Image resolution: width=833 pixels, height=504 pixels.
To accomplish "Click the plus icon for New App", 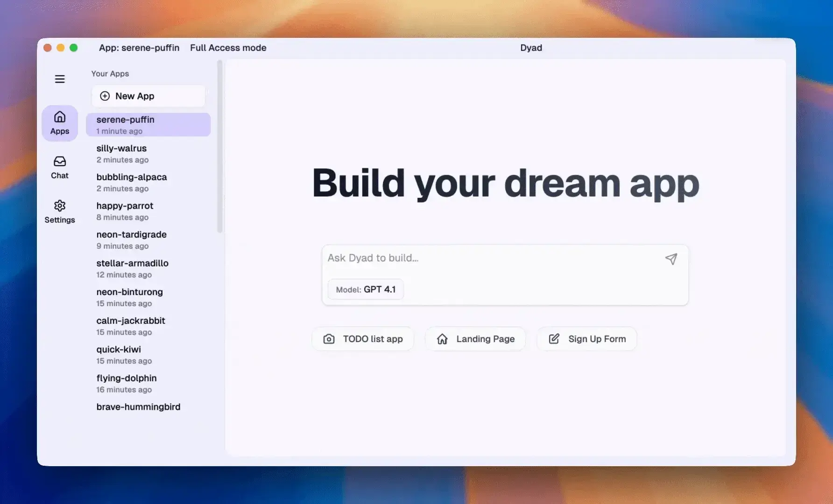I will pyautogui.click(x=105, y=96).
